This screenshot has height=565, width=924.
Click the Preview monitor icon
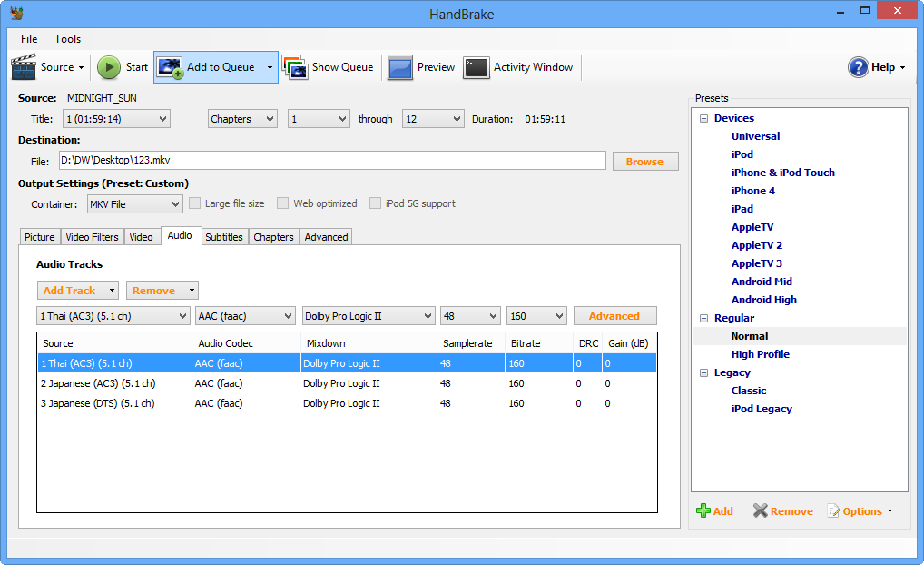pos(400,67)
